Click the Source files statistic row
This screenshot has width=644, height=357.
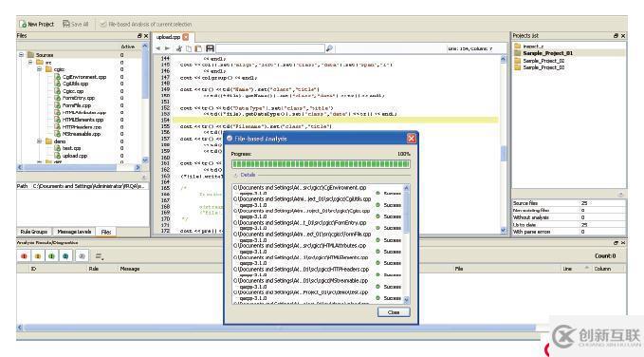569,203
